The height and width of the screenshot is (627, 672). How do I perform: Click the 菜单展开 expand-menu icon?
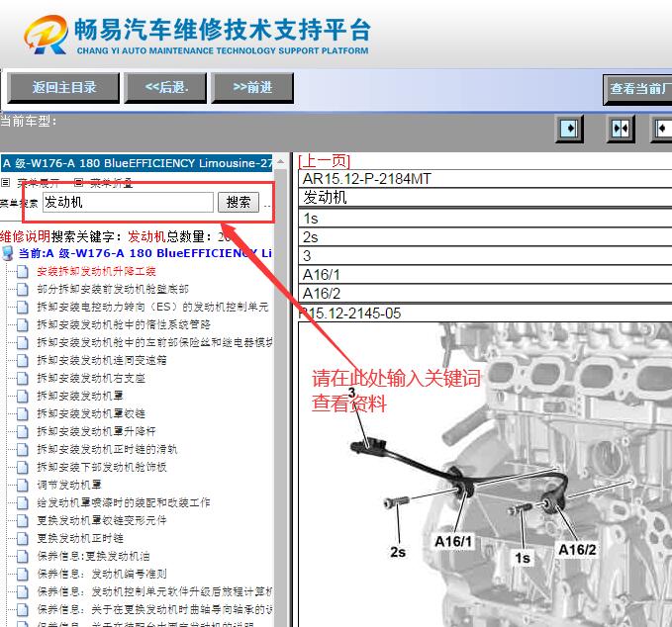[x=5, y=183]
